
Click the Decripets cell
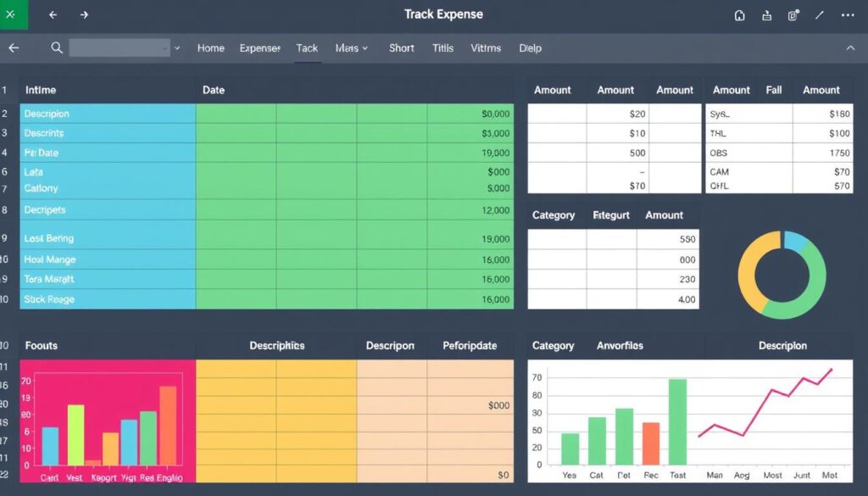coord(108,209)
